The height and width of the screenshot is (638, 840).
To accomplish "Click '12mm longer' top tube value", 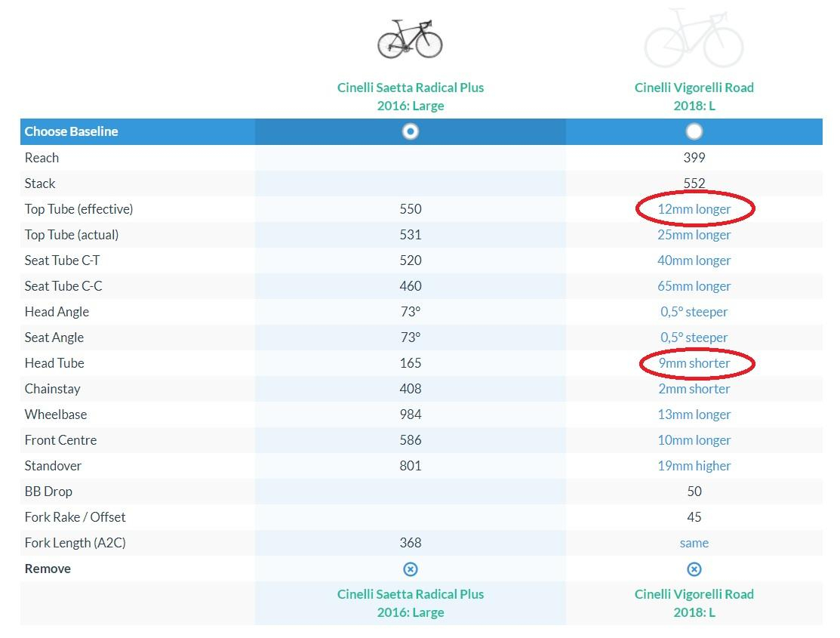I will [x=694, y=209].
